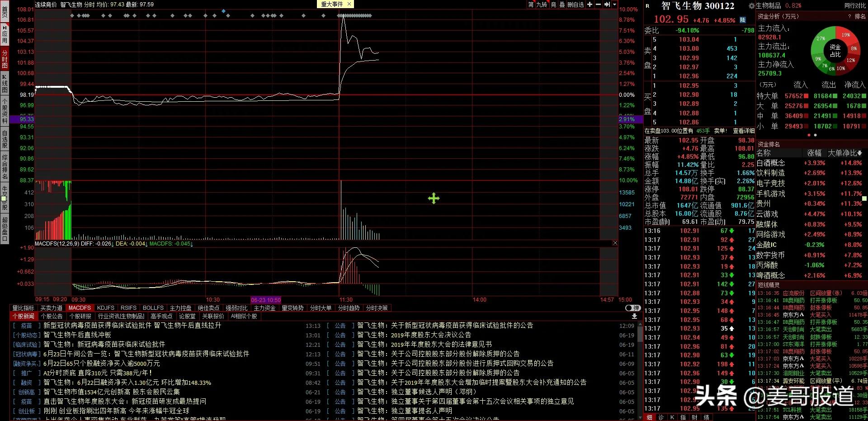Click the 06-23 10:50 time marker
Screen dimensions: 868x421
pyautogui.click(x=266, y=300)
